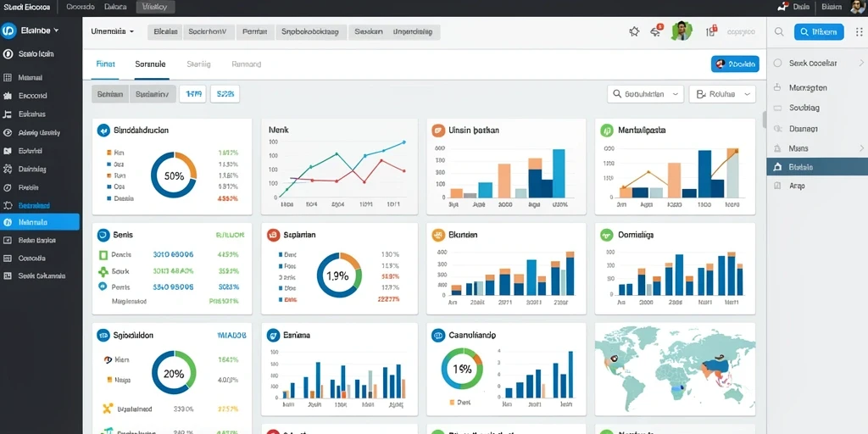868x434 pixels.
Task: Select the Btatale item in right panel
Action: pyautogui.click(x=817, y=167)
